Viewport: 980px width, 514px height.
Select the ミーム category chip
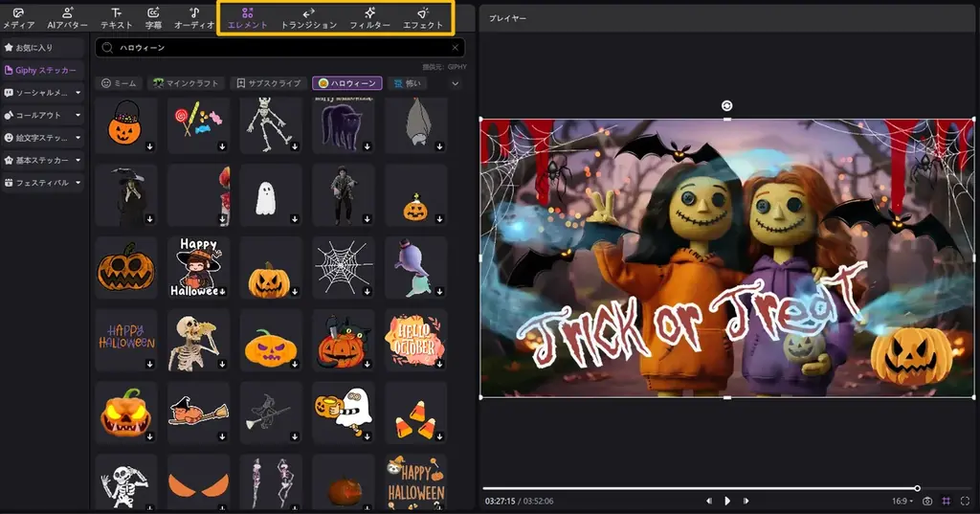click(119, 83)
